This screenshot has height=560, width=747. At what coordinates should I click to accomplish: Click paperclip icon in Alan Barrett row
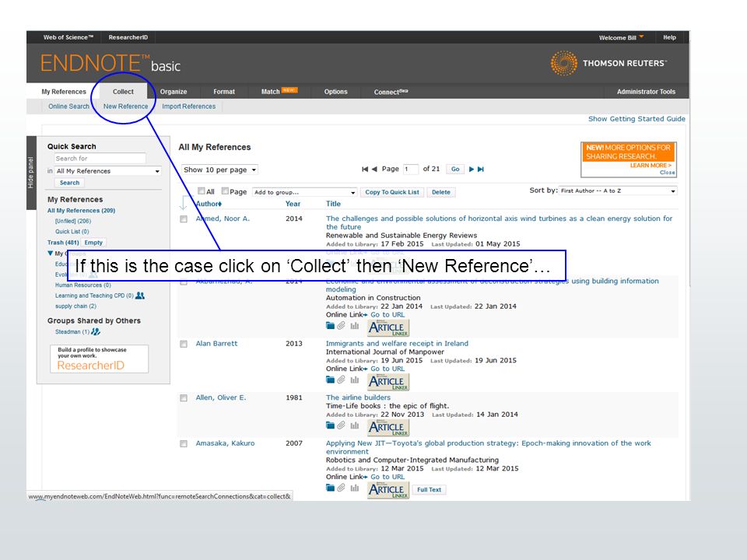[341, 380]
